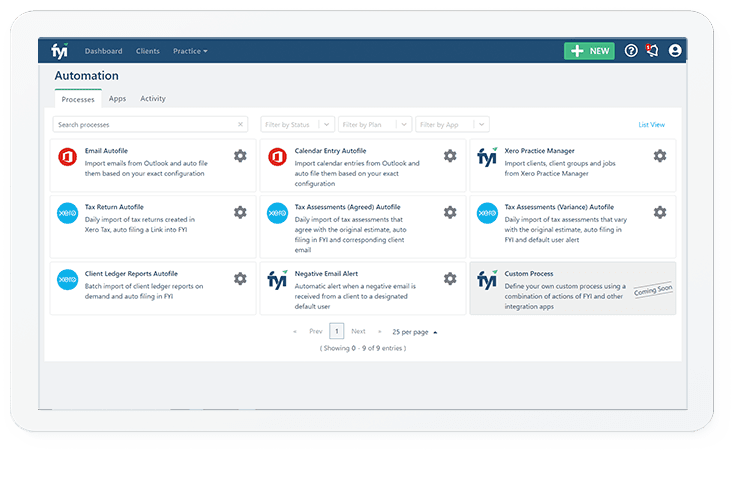This screenshot has height=492, width=733.
Task: Open the user profile avatar icon
Action: click(675, 51)
